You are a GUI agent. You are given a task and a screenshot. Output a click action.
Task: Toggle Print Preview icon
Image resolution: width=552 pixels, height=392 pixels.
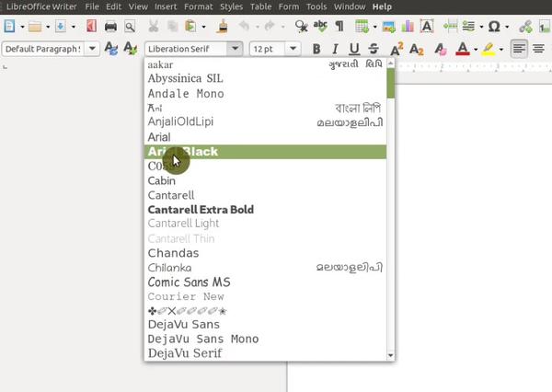point(130,27)
